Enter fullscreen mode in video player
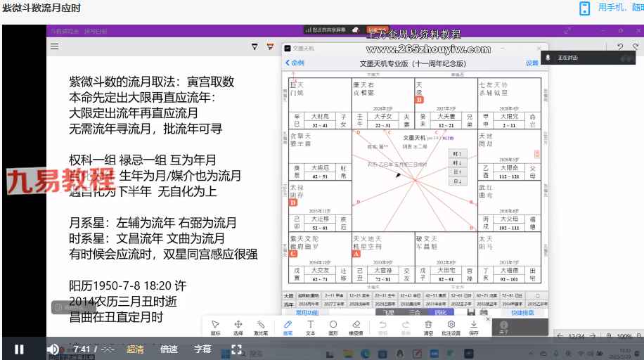The image size is (644, 360). click(x=237, y=349)
